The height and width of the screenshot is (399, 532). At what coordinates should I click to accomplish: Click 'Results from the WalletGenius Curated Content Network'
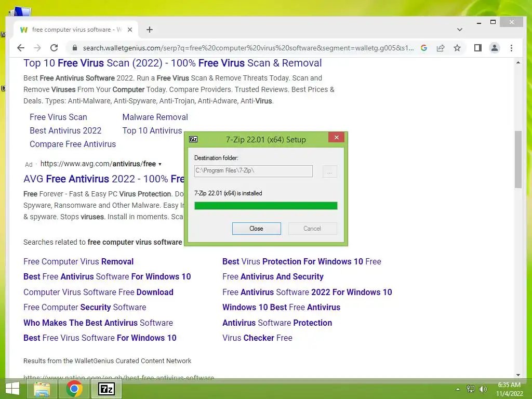click(107, 361)
